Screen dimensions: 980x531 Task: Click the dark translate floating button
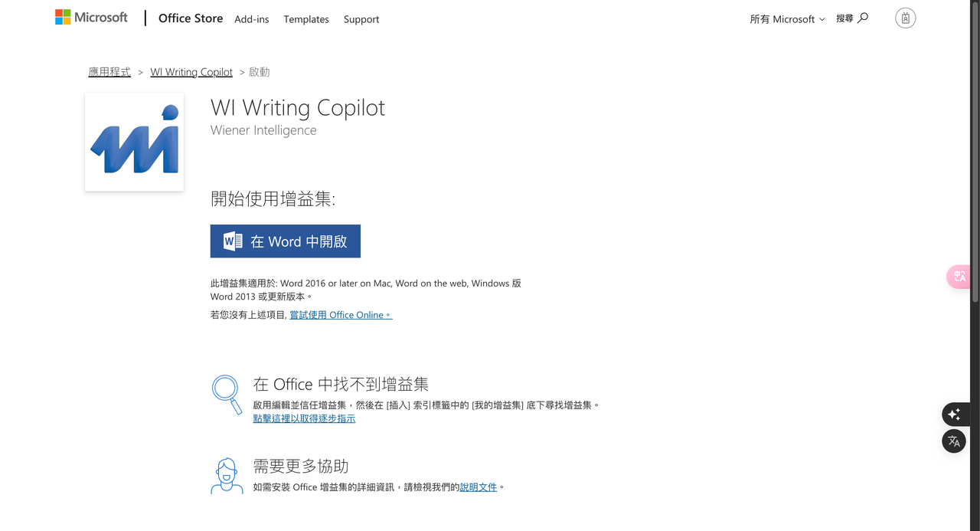coord(954,441)
